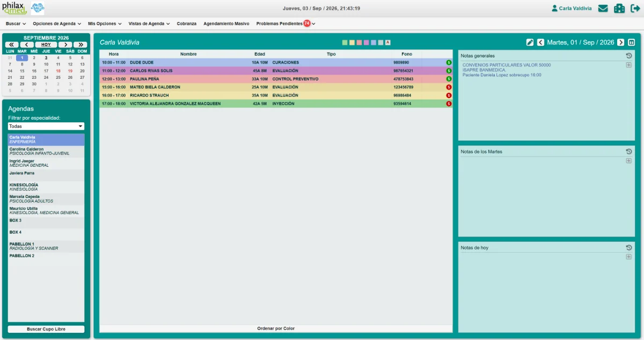Click green payment icon on DUDE DUDE row
The image size is (644, 340).
click(449, 63)
